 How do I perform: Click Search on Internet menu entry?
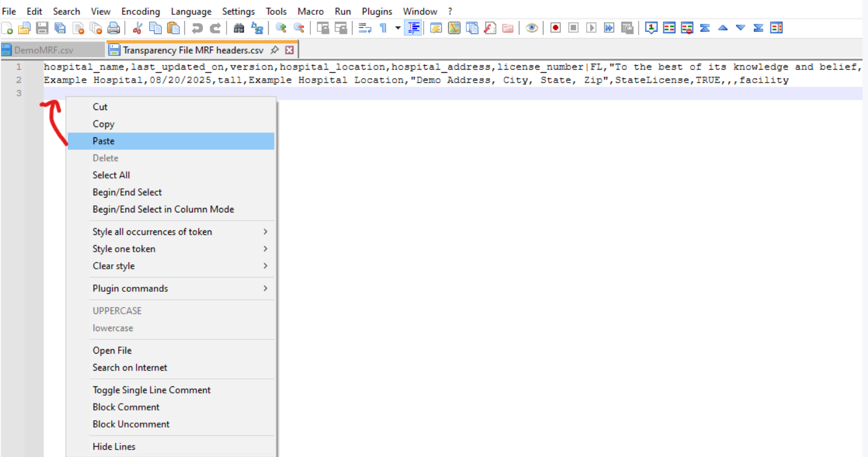pos(171,367)
